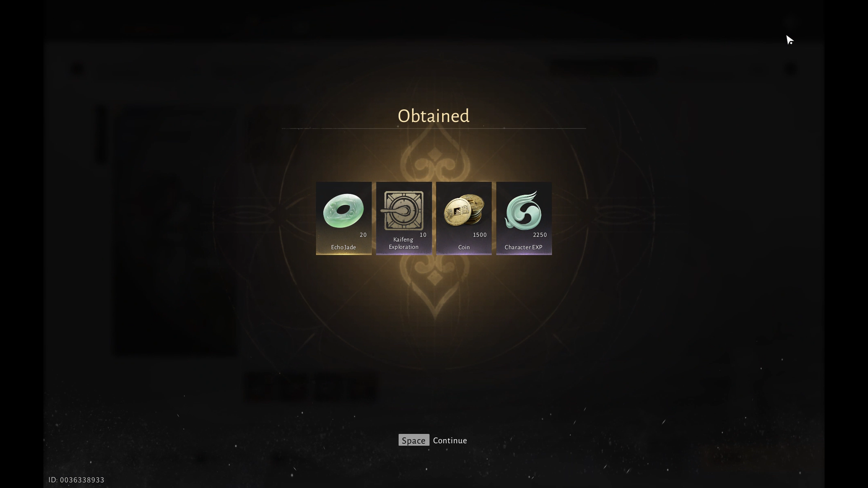Image resolution: width=868 pixels, height=488 pixels.
Task: Click the Coin name label
Action: point(464,248)
